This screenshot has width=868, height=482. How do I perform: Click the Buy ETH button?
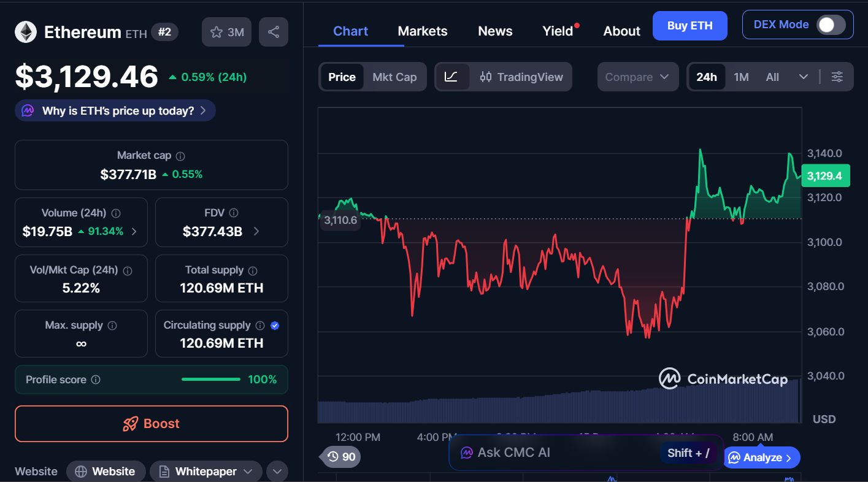689,26
